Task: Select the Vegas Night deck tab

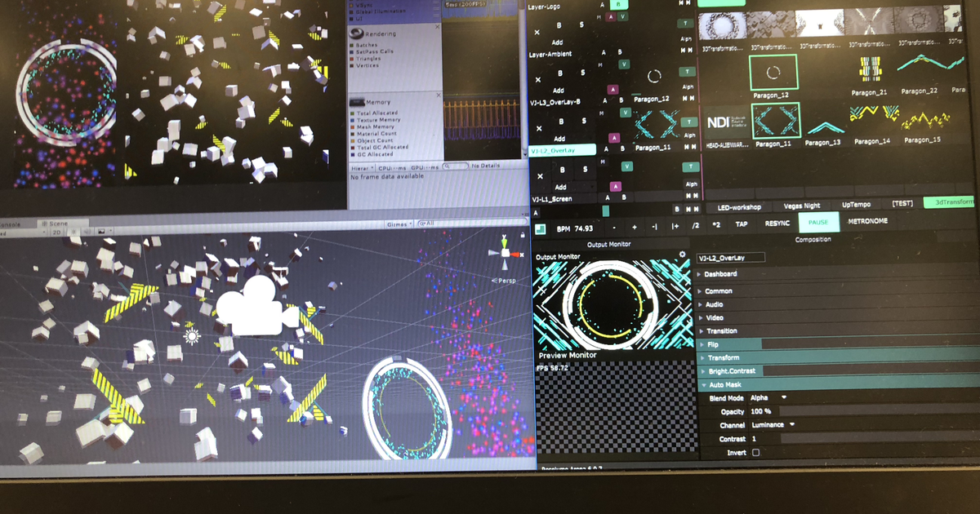Action: click(x=802, y=207)
